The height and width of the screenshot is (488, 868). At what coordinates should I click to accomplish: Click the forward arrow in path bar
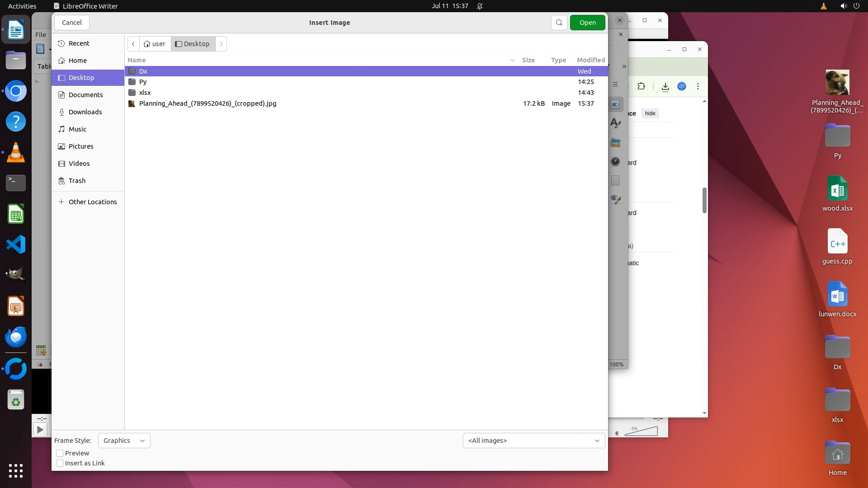click(x=221, y=44)
